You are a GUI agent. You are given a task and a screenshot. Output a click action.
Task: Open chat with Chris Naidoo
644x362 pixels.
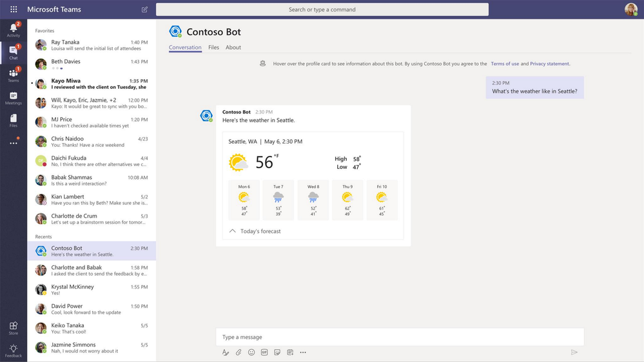92,142
